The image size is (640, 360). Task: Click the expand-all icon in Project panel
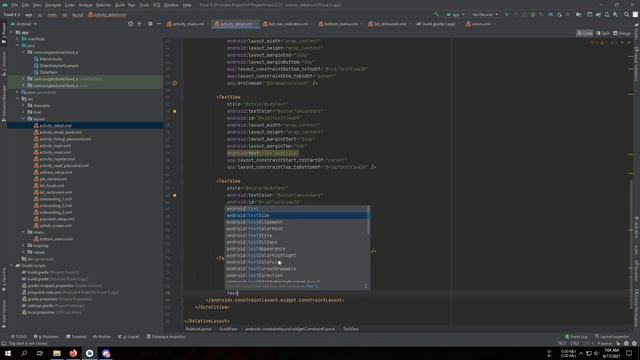pyautogui.click(x=140, y=24)
